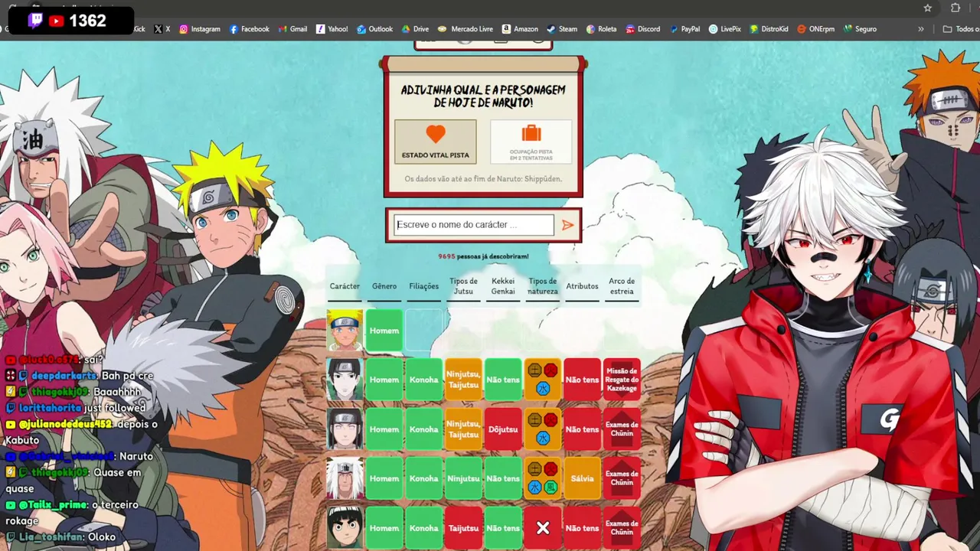Click the Tipos de natureza column header
This screenshot has width=980, height=551.
(543, 286)
